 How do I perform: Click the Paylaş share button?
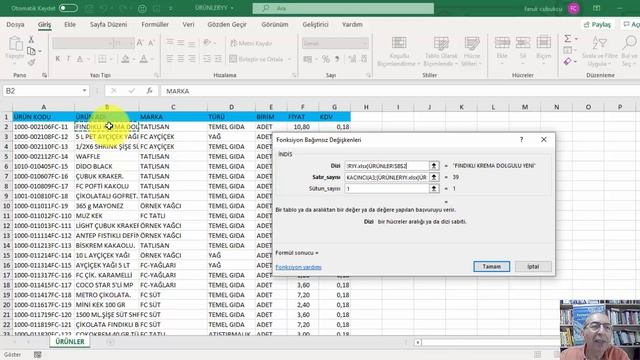pyautogui.click(x=598, y=24)
